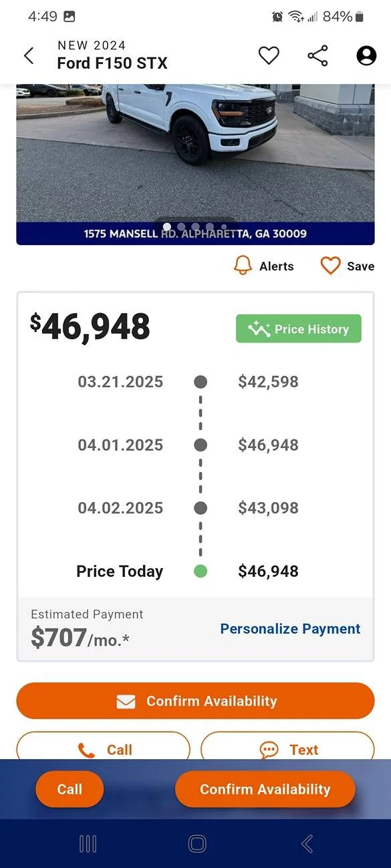Tap the home button in the navigation bar

point(197,843)
